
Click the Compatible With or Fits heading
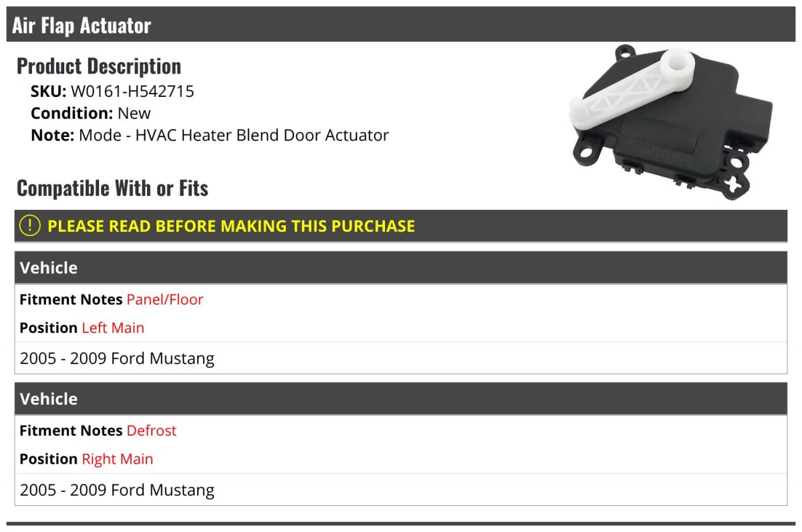tap(112, 188)
